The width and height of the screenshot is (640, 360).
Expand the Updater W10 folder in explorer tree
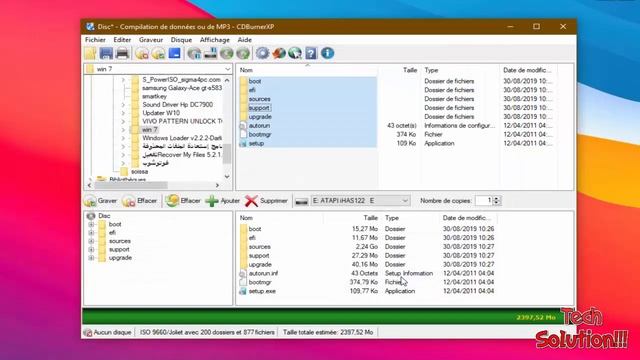[x=123, y=113]
